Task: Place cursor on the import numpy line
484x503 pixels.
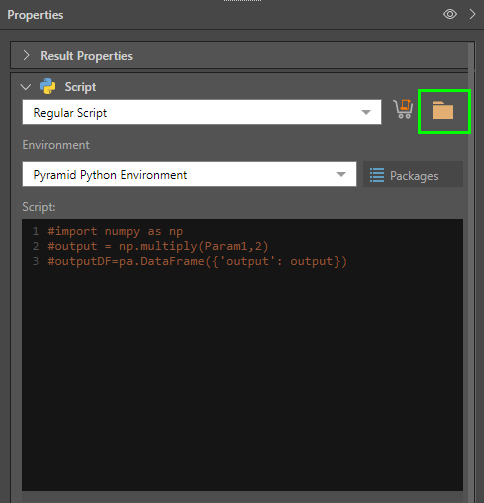Action: [x=115, y=231]
